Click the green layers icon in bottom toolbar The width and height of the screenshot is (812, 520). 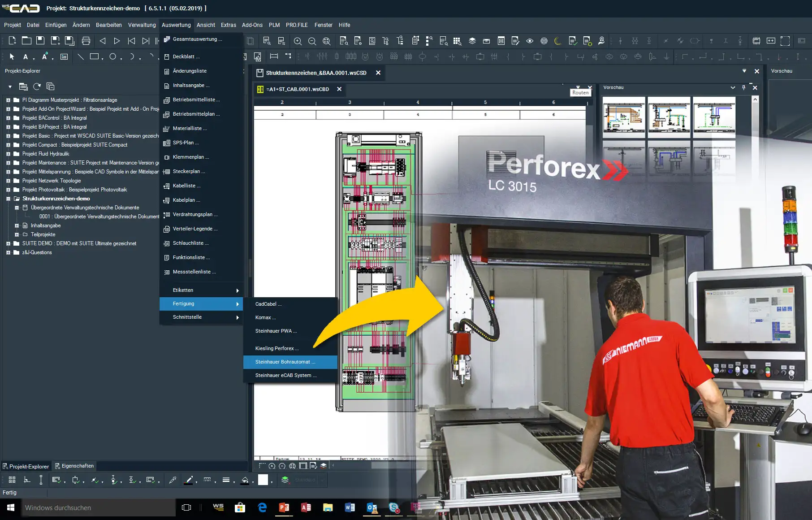(x=285, y=480)
